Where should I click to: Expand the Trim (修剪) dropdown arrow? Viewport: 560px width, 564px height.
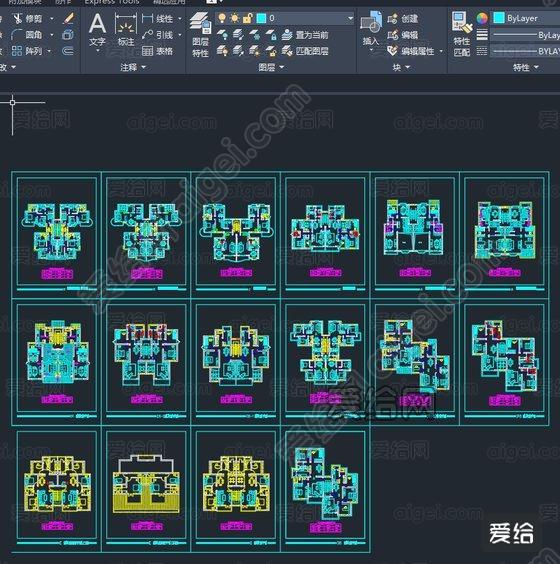point(52,18)
